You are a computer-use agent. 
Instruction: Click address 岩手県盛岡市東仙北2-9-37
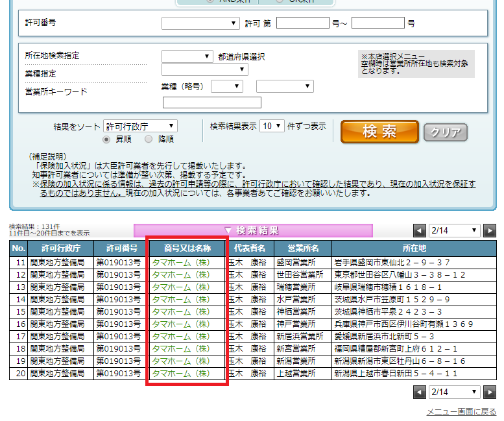392,263
